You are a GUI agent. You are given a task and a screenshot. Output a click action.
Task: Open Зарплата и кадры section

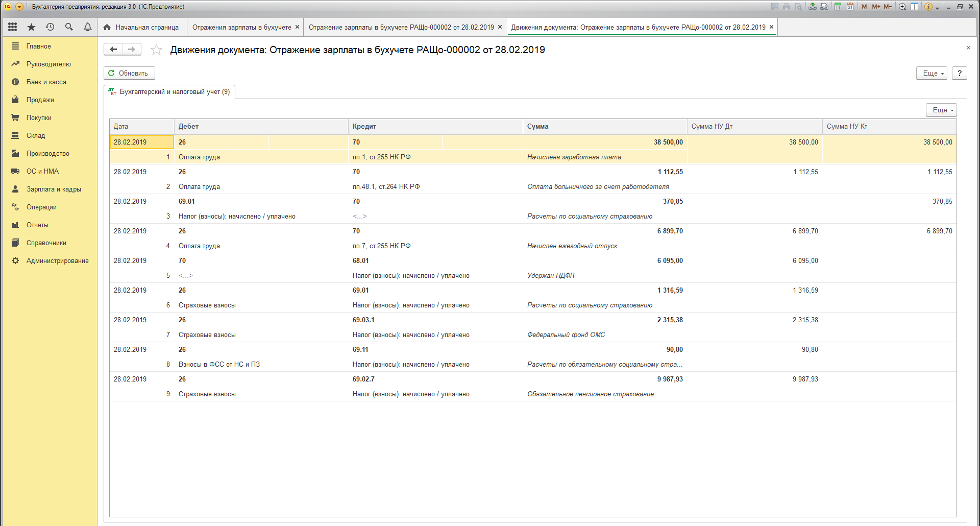click(54, 189)
